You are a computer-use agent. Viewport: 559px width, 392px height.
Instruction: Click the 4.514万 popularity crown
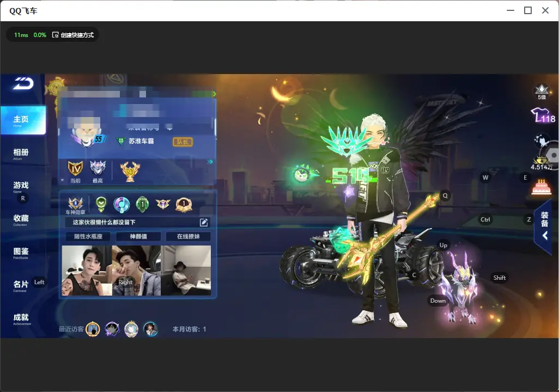click(x=541, y=163)
